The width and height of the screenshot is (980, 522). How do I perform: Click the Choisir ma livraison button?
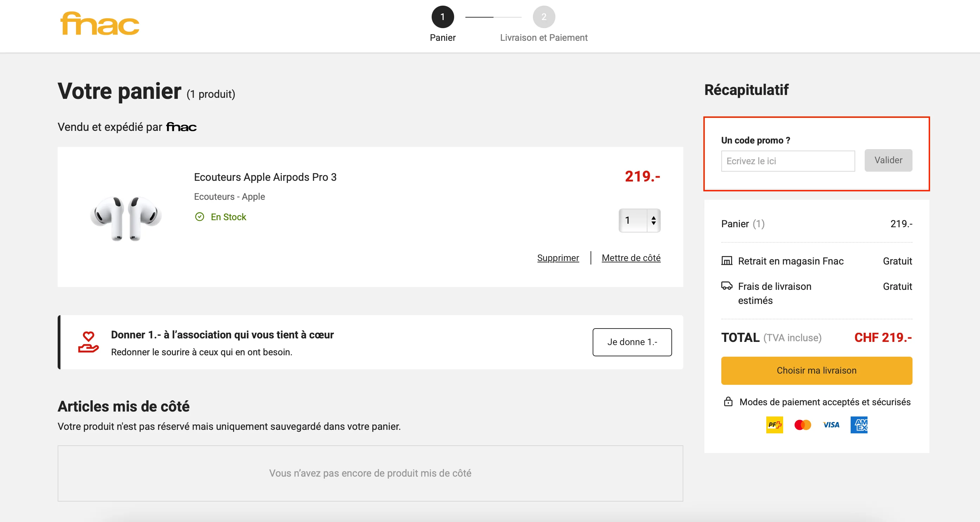point(817,370)
